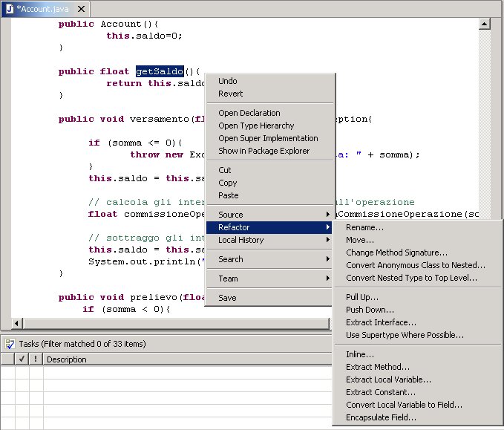Click Tasks filter matched title text
The height and width of the screenshot is (430, 504).
click(82, 344)
